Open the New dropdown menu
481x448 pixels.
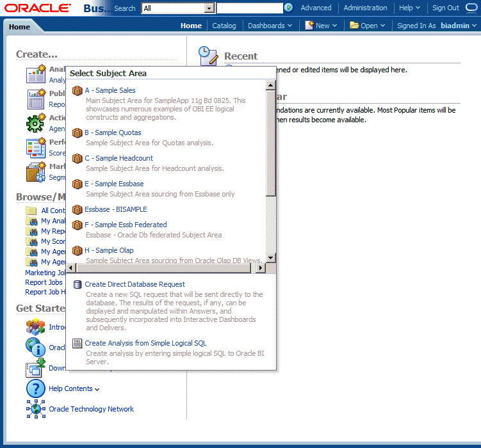pos(321,26)
